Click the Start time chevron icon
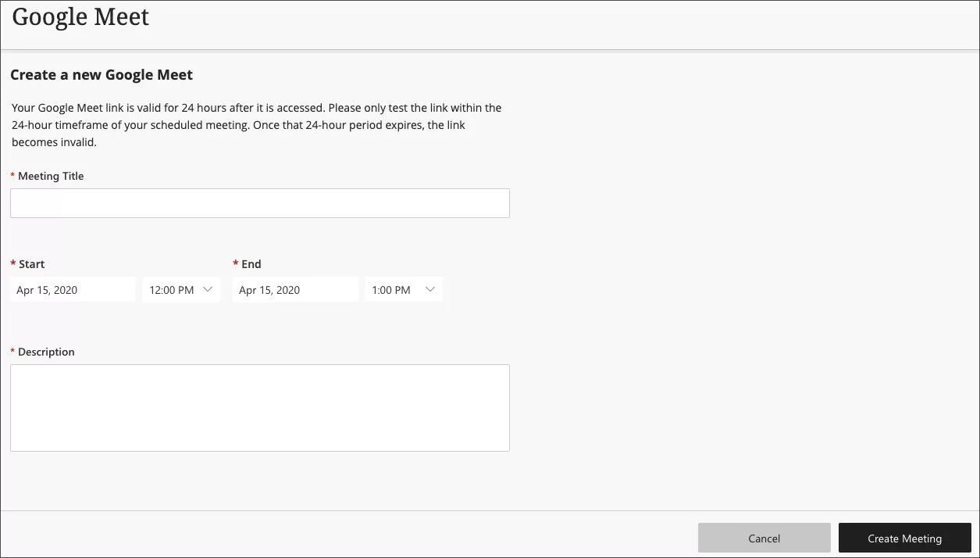This screenshot has height=558, width=980. (208, 289)
